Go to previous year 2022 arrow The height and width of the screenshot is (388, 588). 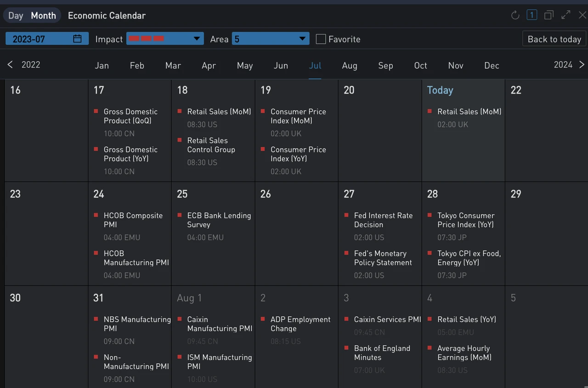coord(10,65)
